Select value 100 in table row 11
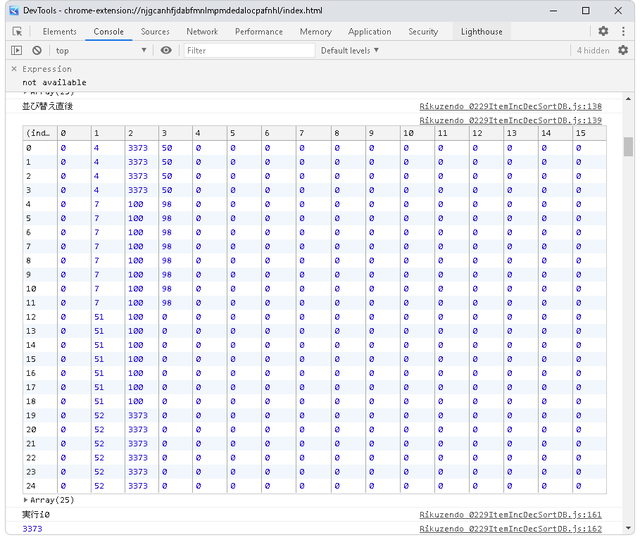The height and width of the screenshot is (540, 640). (136, 303)
